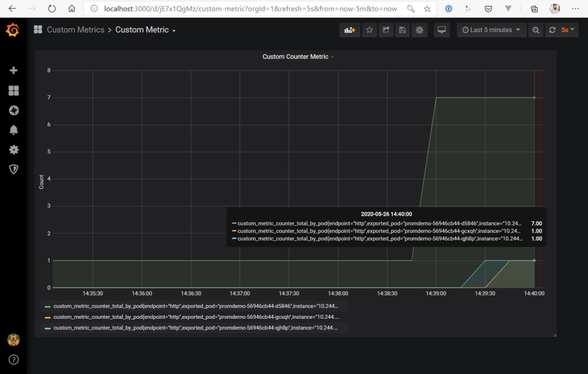
Task: Click the Custom Metrics folder breadcrumb
Action: pos(75,30)
